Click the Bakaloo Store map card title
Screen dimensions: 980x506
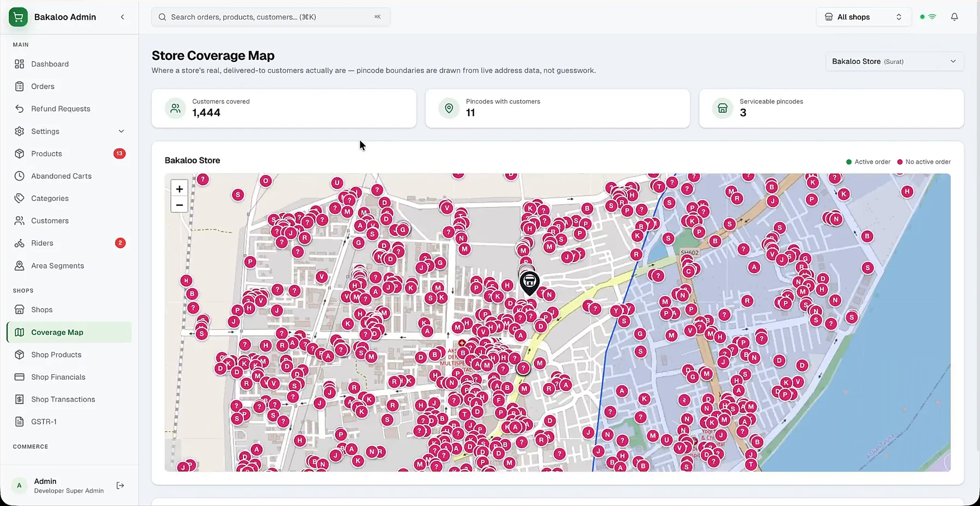192,160
